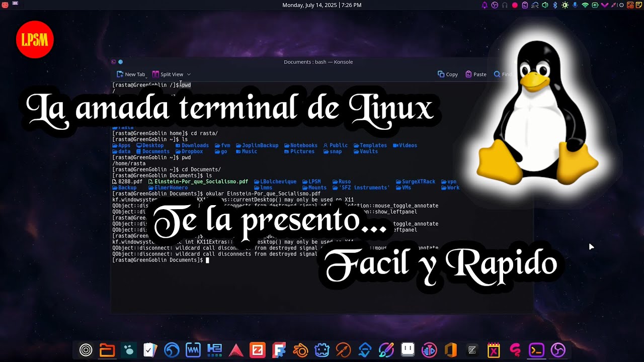Launch Blender from the dock

[x=300, y=350]
